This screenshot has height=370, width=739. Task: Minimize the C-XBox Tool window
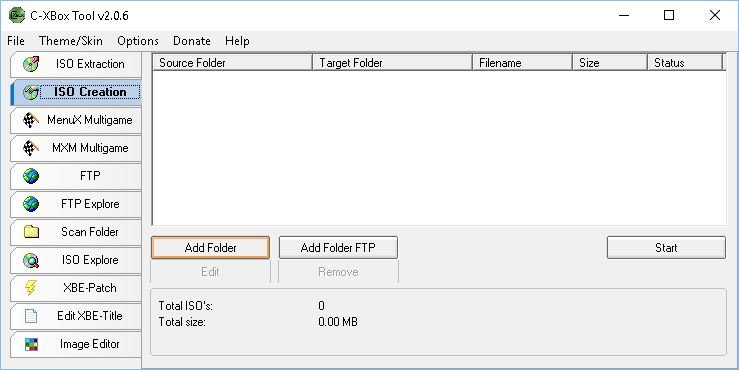pyautogui.click(x=624, y=15)
